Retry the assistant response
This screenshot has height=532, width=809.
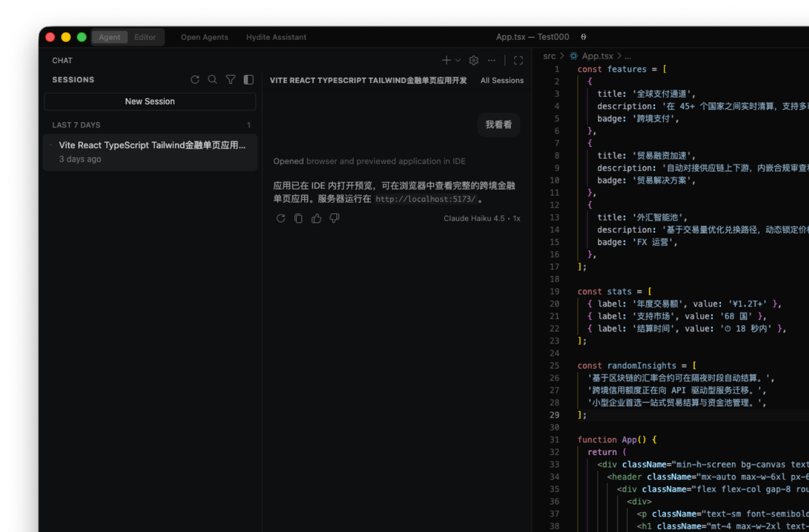[281, 218]
